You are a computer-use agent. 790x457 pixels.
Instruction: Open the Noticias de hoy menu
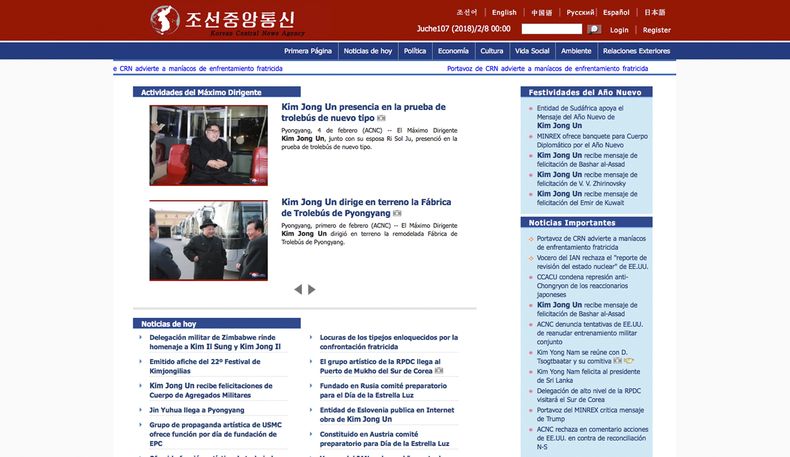coord(367,50)
